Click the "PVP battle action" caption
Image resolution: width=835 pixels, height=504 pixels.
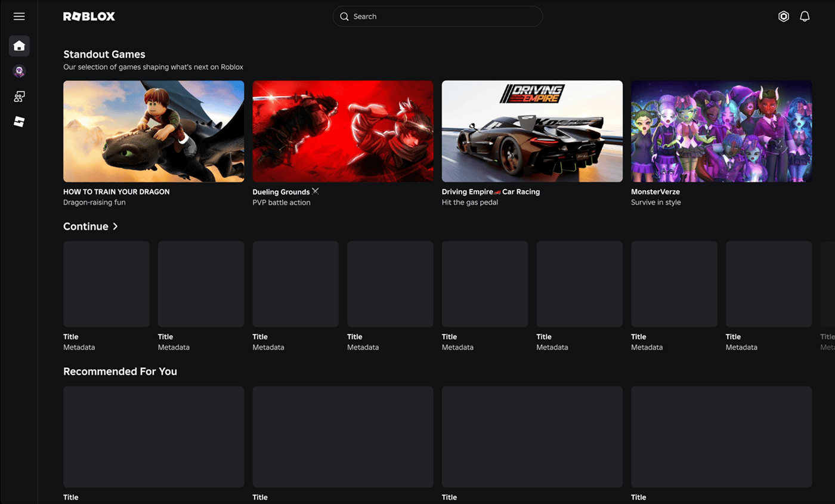[282, 203]
